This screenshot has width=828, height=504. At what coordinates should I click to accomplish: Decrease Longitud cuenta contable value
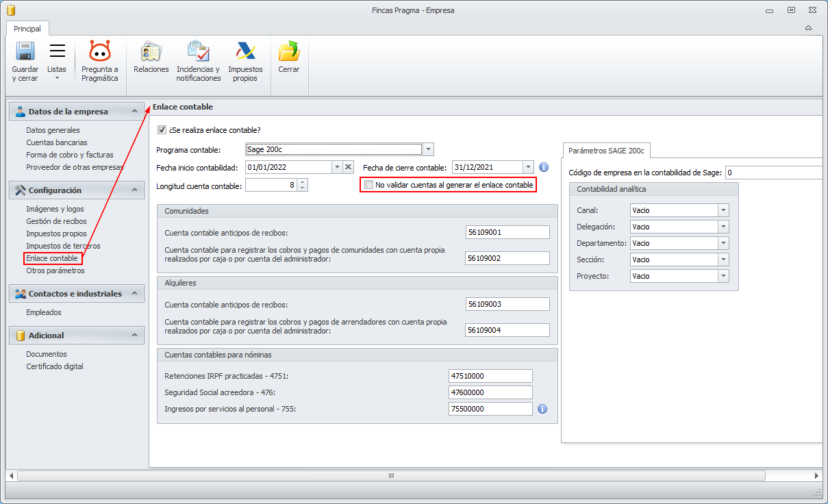(303, 188)
